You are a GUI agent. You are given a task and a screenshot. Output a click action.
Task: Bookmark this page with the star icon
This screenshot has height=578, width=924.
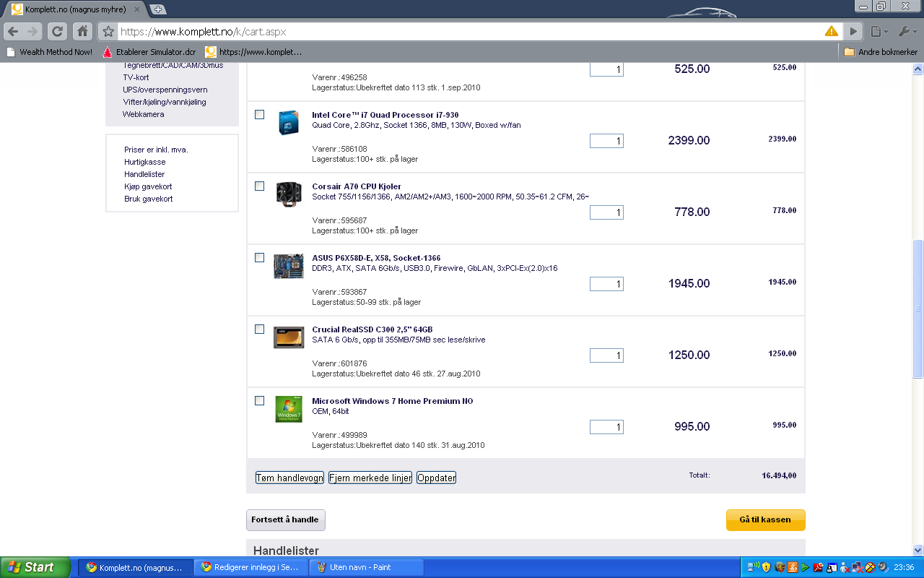point(108,32)
